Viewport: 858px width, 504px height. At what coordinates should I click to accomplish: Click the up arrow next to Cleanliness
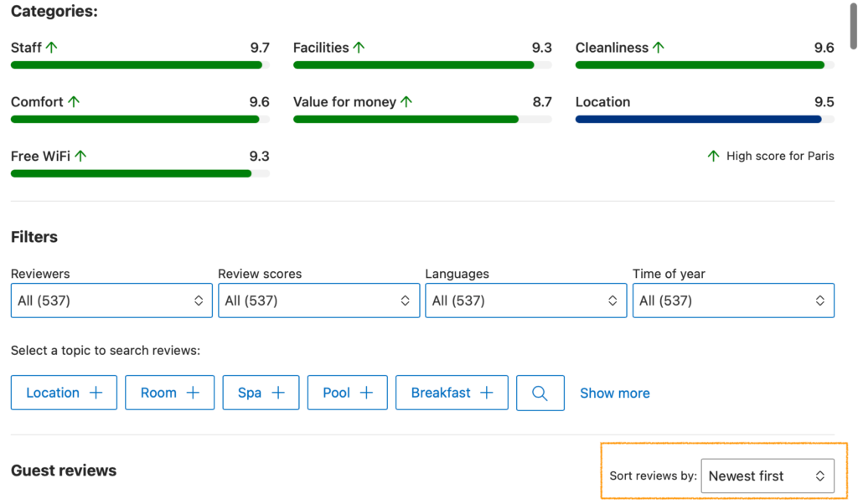[x=659, y=48]
